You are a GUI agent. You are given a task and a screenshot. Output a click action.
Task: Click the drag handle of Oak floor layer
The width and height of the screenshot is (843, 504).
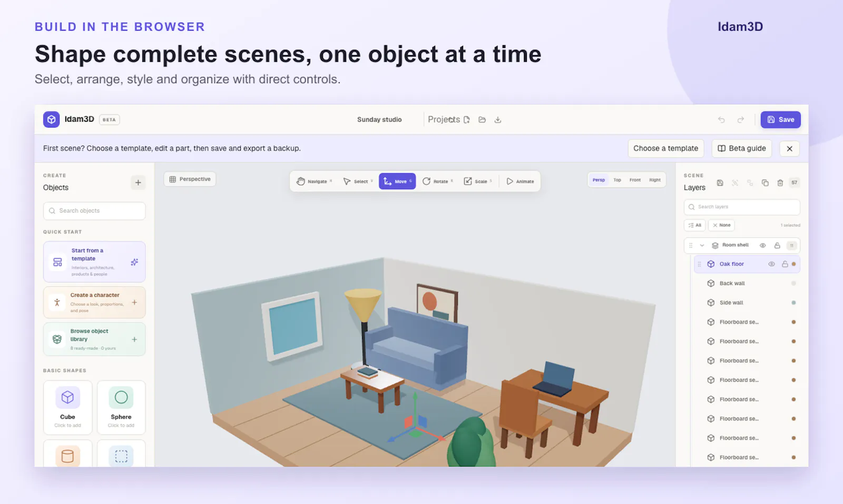click(x=700, y=264)
